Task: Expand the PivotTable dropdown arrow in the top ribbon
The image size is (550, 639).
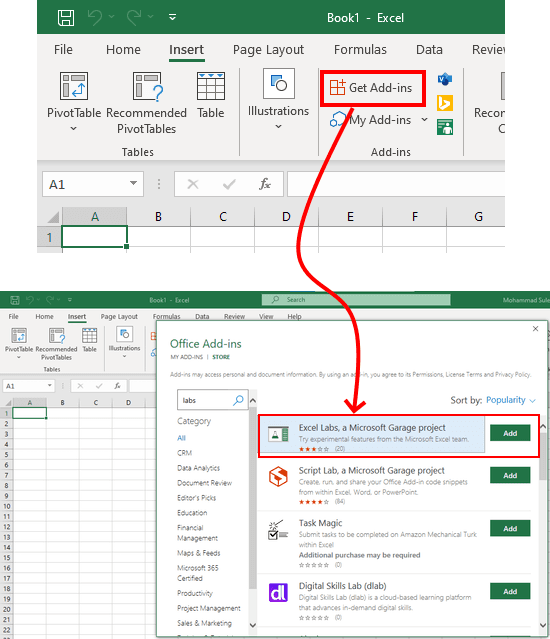Action: click(x=73, y=129)
